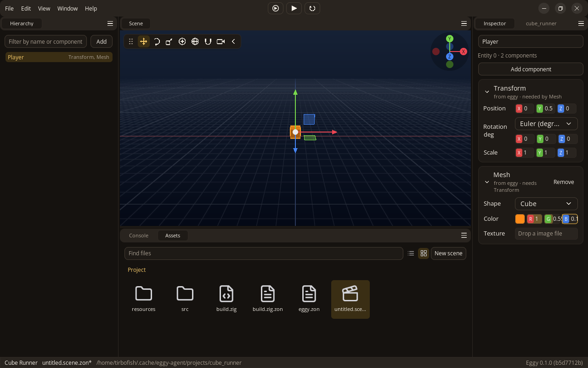Select the build.zig file
This screenshot has width=588, height=368.
pos(226,299)
